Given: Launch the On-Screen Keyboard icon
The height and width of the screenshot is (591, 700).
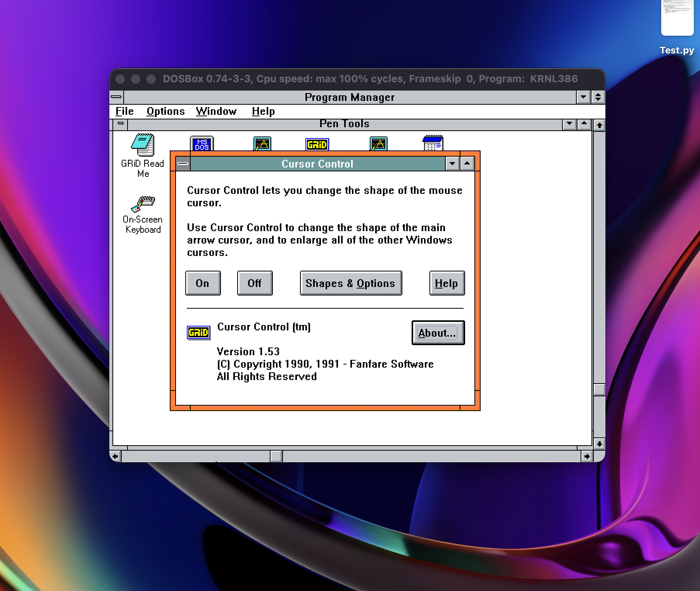Looking at the screenshot, I should coord(142,204).
